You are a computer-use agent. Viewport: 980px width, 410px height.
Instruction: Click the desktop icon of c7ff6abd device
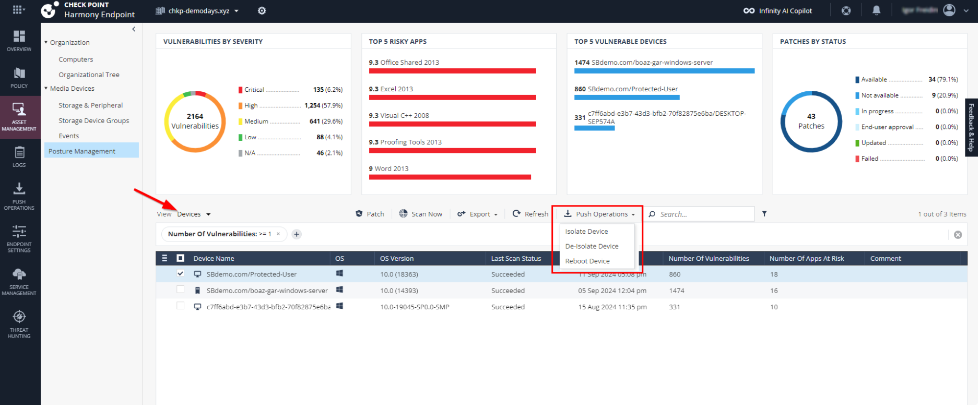pos(197,307)
